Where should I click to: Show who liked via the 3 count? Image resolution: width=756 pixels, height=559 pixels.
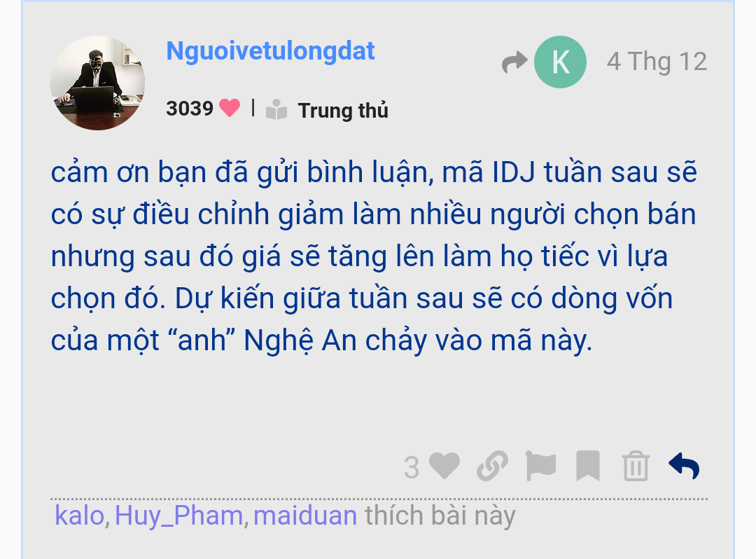(x=412, y=467)
